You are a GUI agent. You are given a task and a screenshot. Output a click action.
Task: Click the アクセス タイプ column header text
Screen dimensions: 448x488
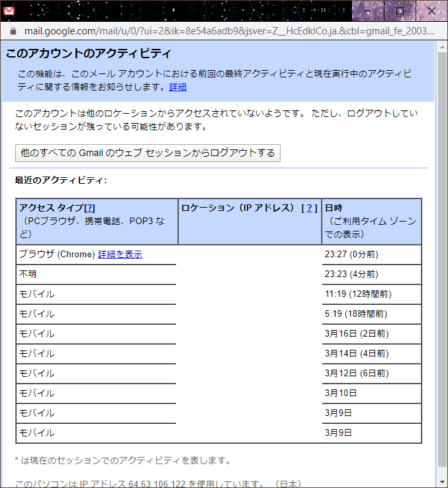[52, 208]
